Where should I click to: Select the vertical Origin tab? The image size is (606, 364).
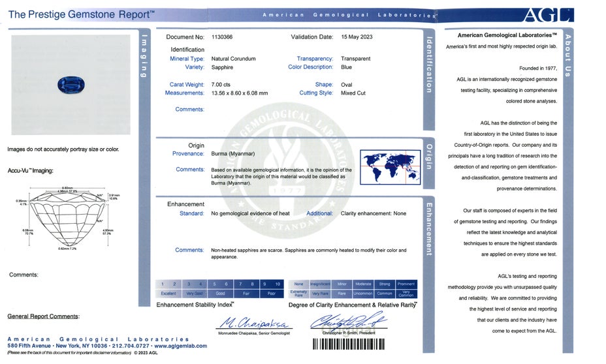click(x=429, y=157)
